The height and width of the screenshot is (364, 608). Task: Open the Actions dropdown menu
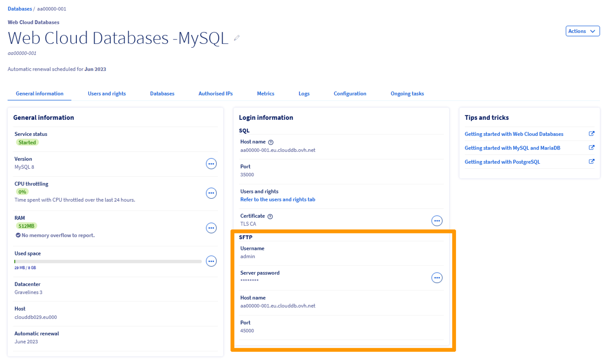tap(582, 31)
